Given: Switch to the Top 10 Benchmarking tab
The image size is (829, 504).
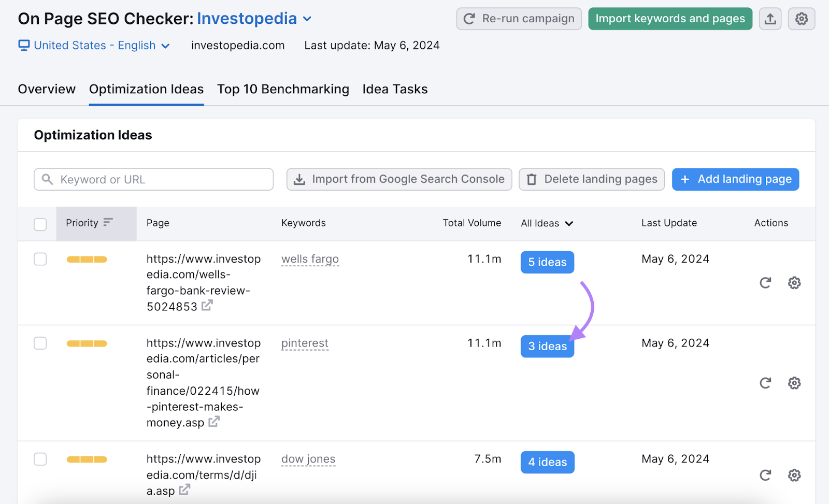Looking at the screenshot, I should coord(283,89).
